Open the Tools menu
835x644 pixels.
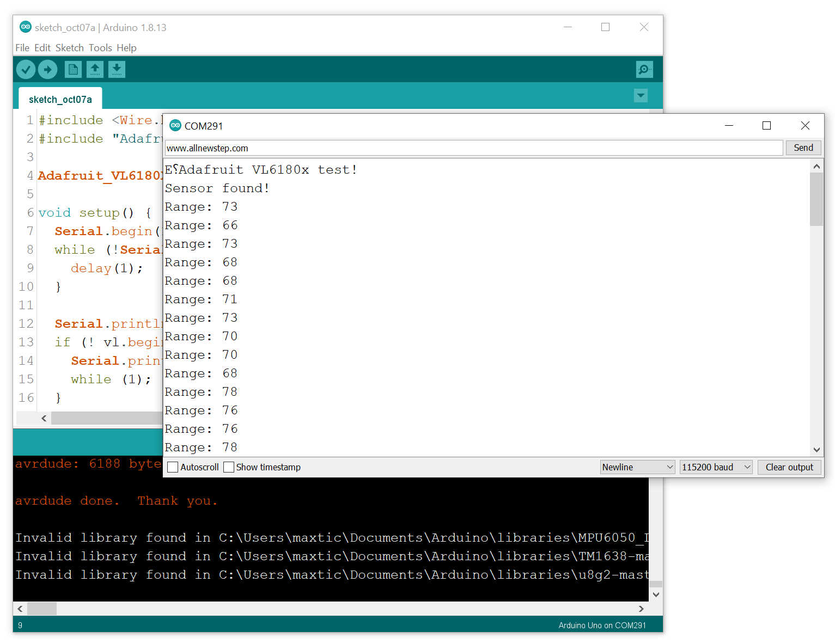pos(100,48)
